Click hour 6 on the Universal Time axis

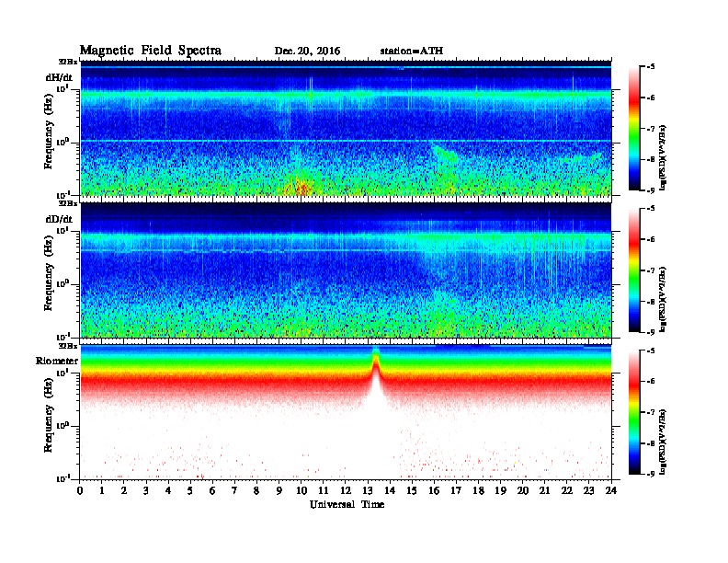click(212, 490)
